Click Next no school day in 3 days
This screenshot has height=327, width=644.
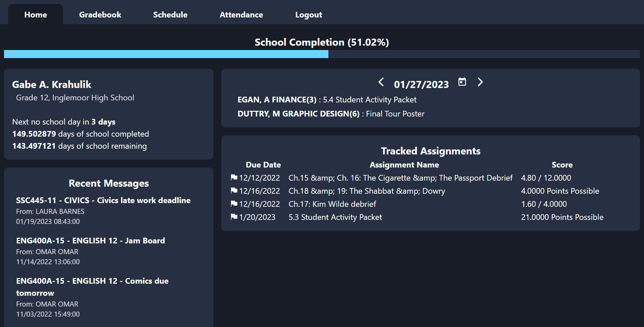pos(64,122)
